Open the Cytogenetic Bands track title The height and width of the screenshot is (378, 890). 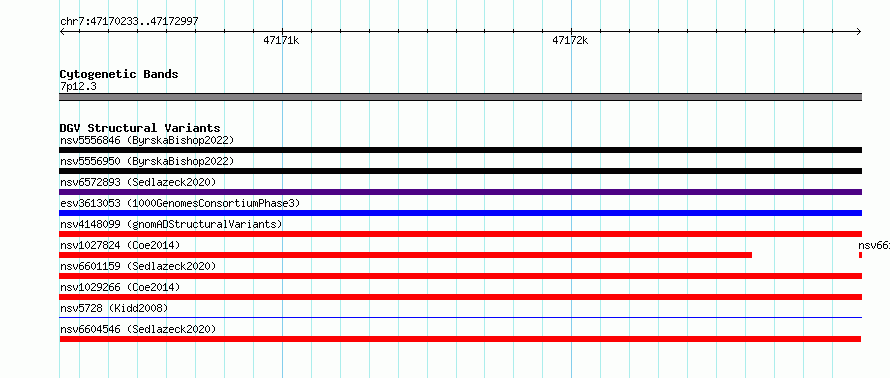pos(119,74)
